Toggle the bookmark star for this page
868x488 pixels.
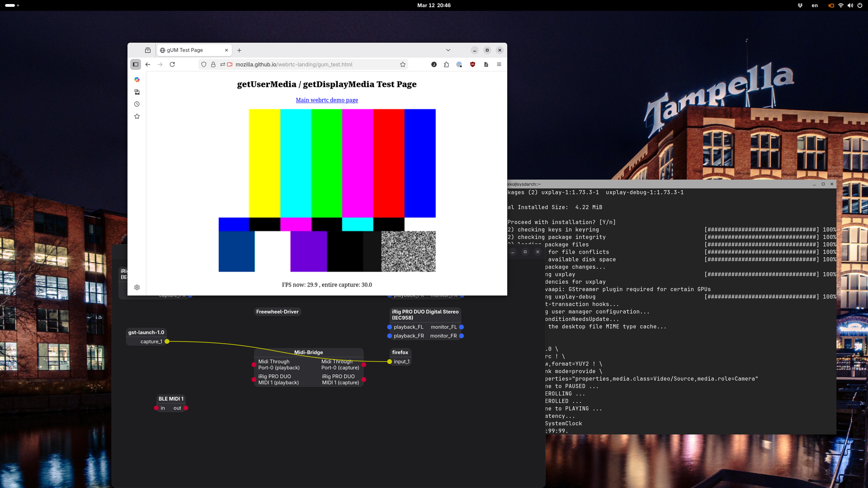click(x=403, y=65)
